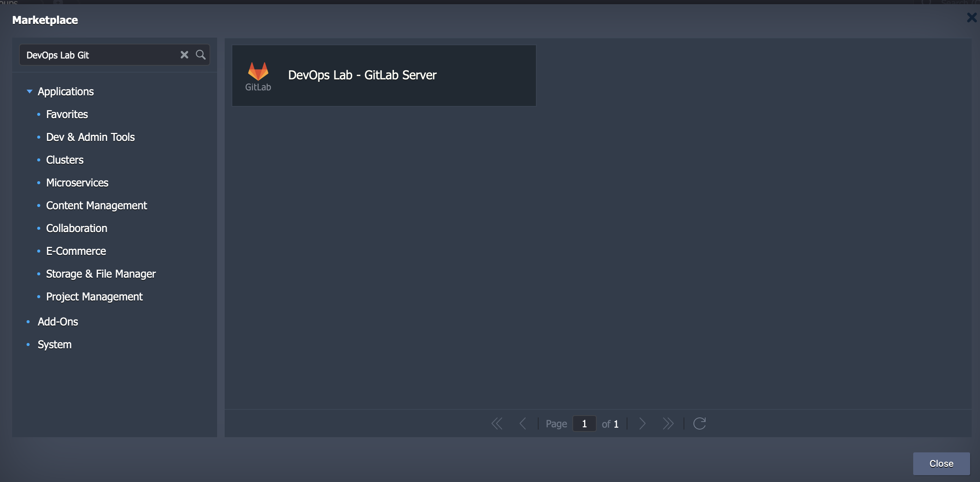This screenshot has width=980, height=482.
Task: Click the search magnifier icon
Action: click(x=201, y=54)
